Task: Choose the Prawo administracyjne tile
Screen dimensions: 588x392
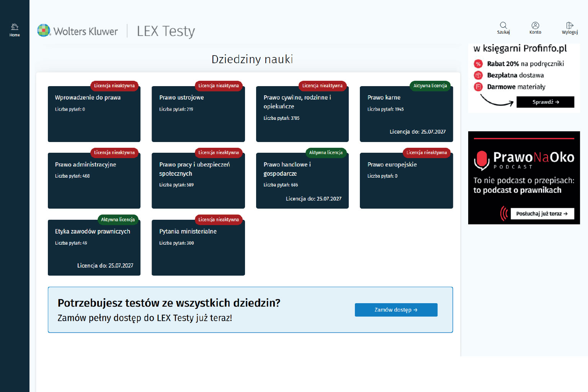Action: click(94, 181)
